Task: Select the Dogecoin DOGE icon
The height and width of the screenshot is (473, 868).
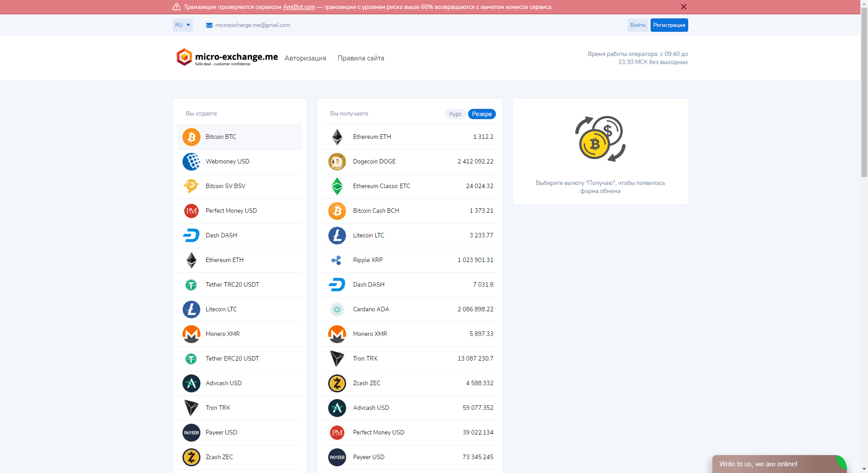Action: pyautogui.click(x=337, y=161)
